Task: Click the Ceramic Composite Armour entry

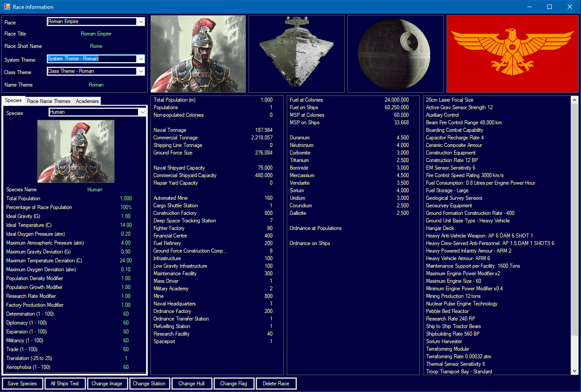Action: (454, 145)
